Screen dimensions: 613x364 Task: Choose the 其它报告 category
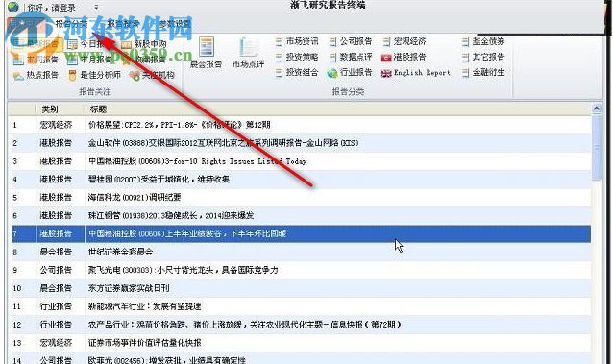(x=483, y=57)
